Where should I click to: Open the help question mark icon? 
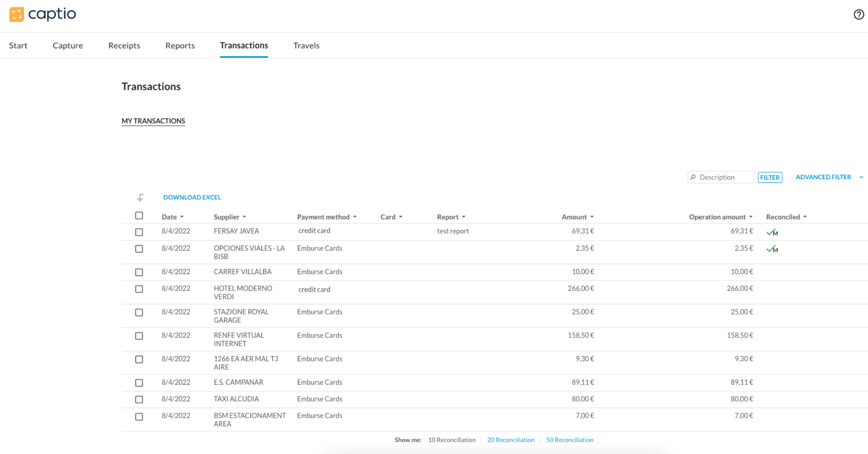pyautogui.click(x=858, y=15)
